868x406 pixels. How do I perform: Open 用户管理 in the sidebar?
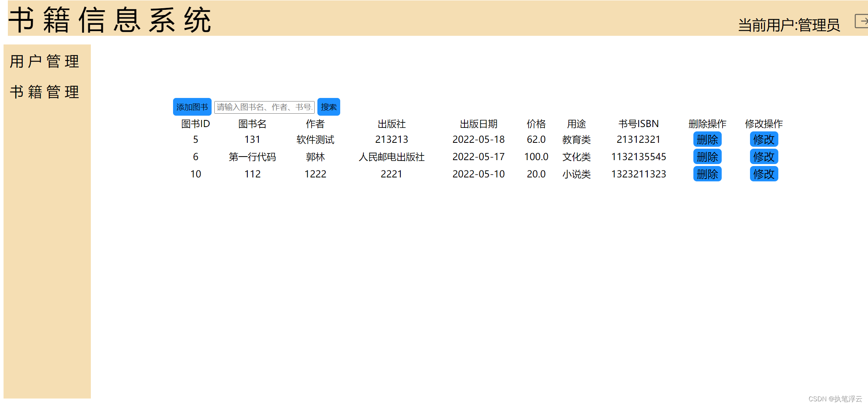(44, 61)
